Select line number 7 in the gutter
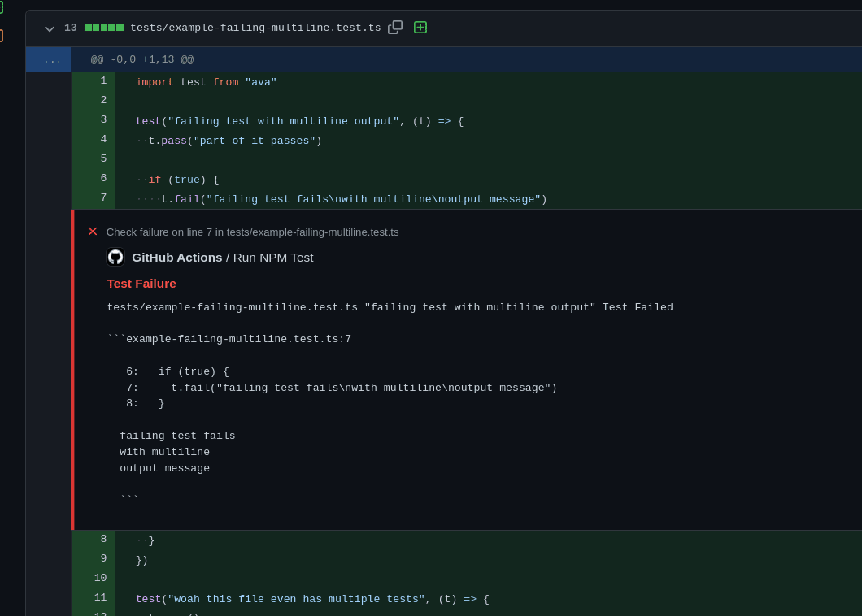The image size is (862, 616). [x=102, y=197]
